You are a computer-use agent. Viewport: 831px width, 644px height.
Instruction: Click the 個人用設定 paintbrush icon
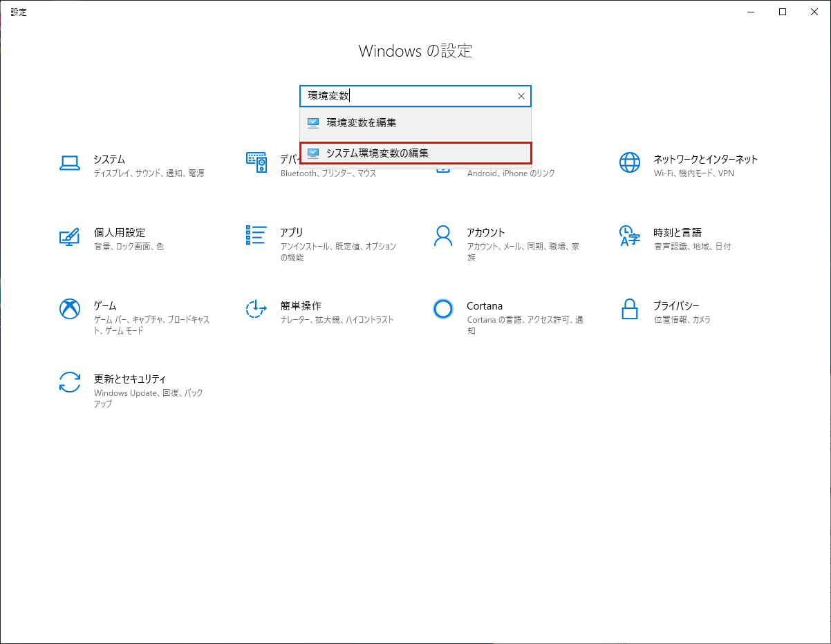point(70,236)
